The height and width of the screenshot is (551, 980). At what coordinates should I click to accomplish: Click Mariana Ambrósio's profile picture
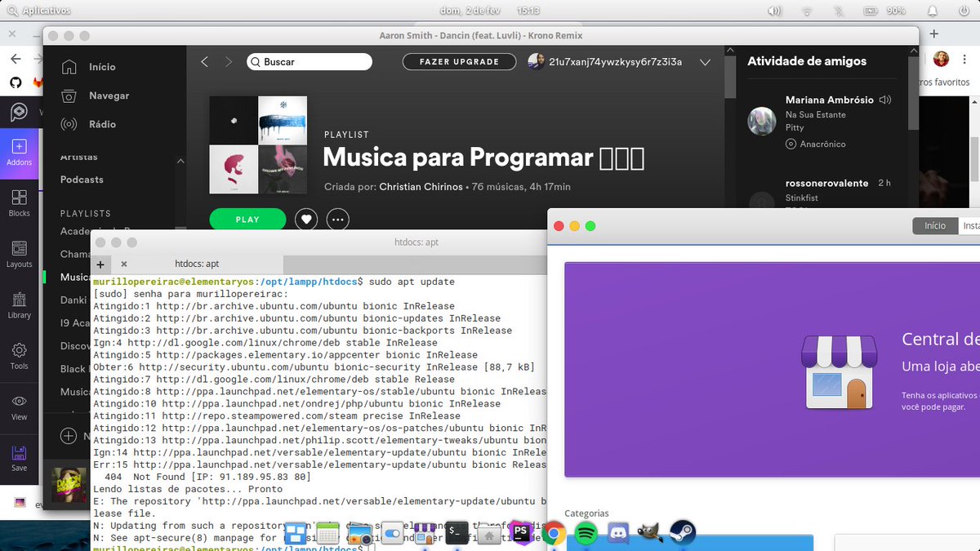point(762,121)
